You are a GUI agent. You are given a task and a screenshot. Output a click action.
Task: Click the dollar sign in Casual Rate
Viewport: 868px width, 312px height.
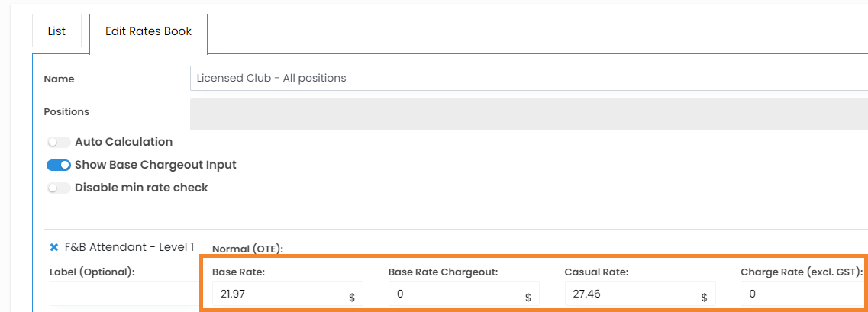click(704, 298)
